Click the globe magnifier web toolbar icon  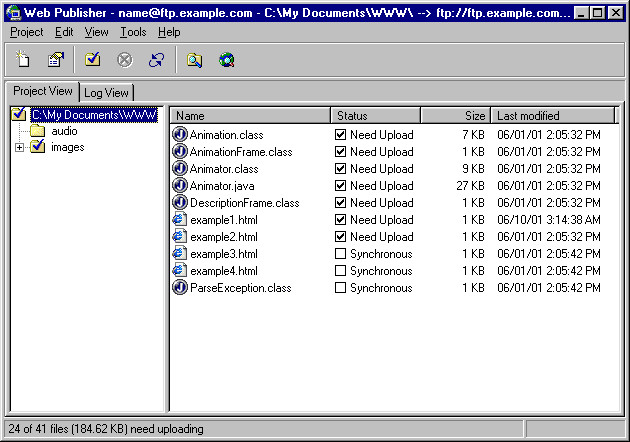227,60
